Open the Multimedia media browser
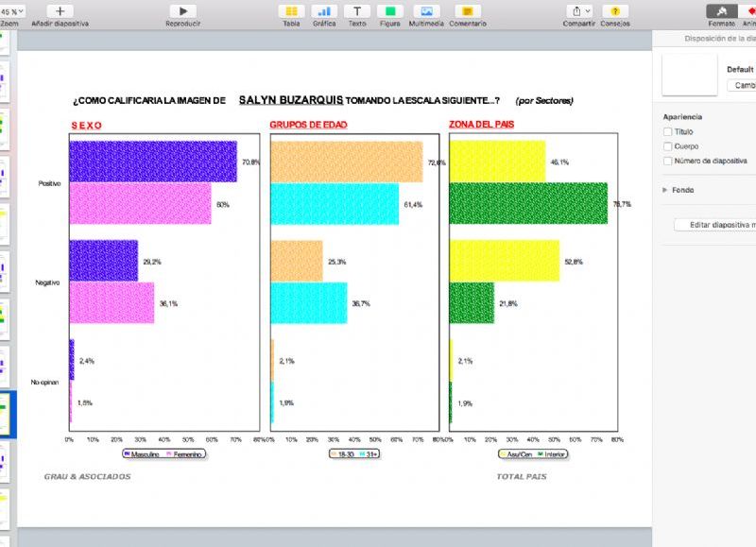Viewport: 756px width, 547px height. [x=426, y=11]
